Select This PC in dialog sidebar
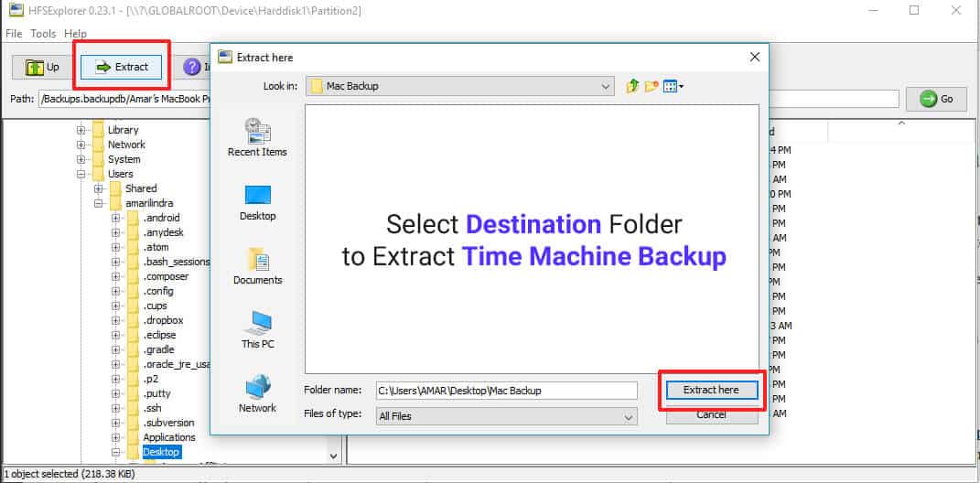Screen dimensions: 980x483 [x=257, y=330]
